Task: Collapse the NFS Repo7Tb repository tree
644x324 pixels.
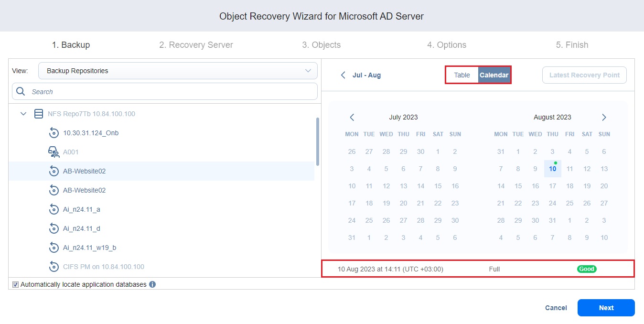Action: (x=23, y=114)
